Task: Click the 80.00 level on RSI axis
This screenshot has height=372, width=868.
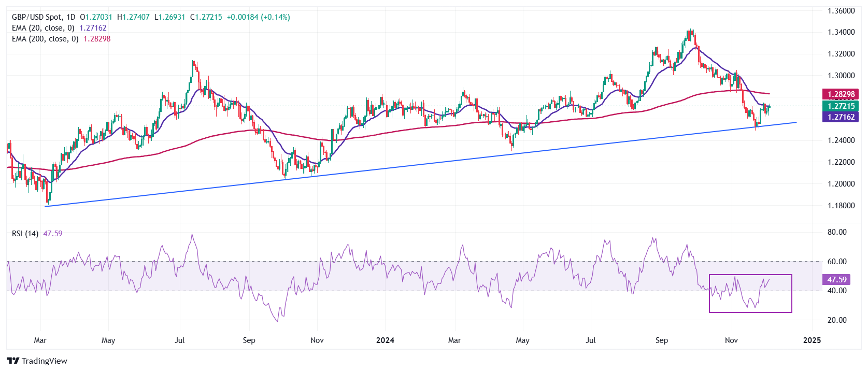Action: (x=837, y=232)
